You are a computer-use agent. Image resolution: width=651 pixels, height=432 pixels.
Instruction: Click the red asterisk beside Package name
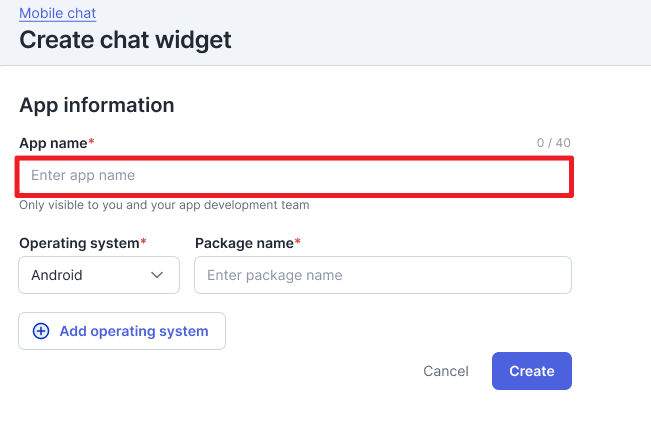pyautogui.click(x=298, y=243)
